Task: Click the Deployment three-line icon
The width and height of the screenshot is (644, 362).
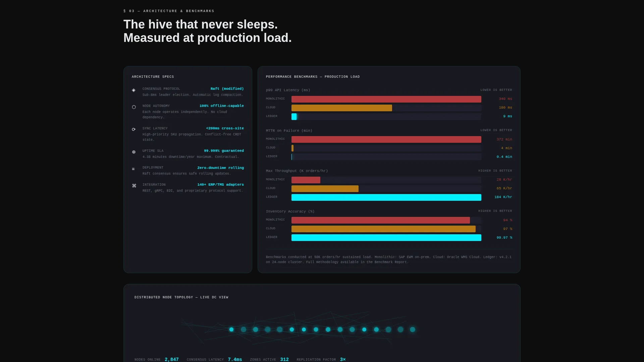Action: (x=133, y=169)
